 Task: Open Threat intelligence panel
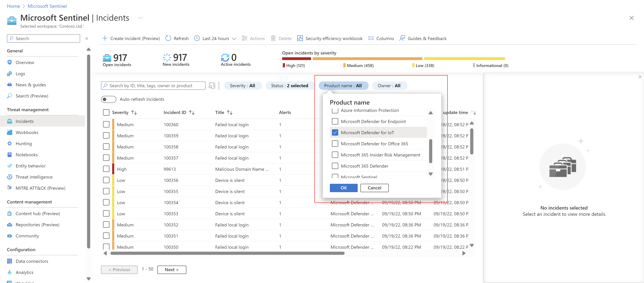pos(34,177)
